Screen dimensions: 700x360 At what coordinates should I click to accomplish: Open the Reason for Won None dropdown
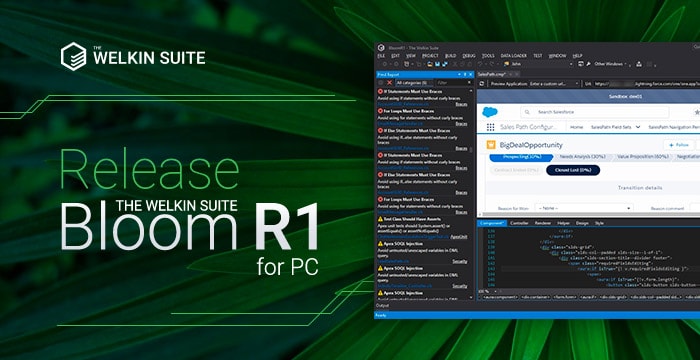coord(583,208)
